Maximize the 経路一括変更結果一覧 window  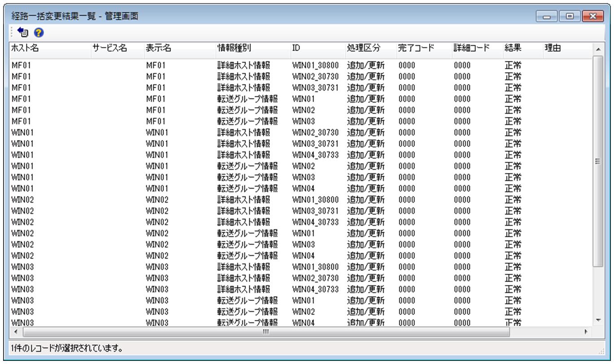point(569,17)
